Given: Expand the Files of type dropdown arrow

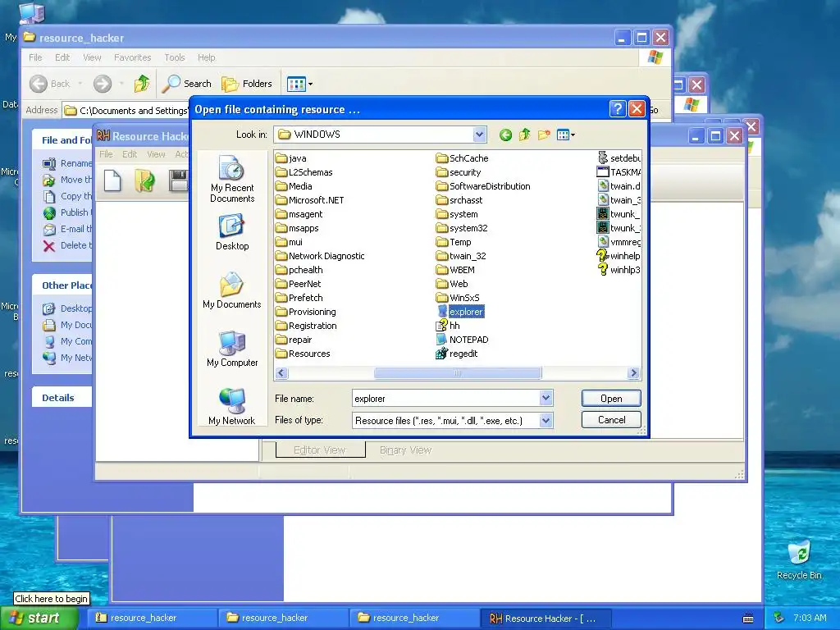Looking at the screenshot, I should [546, 421].
